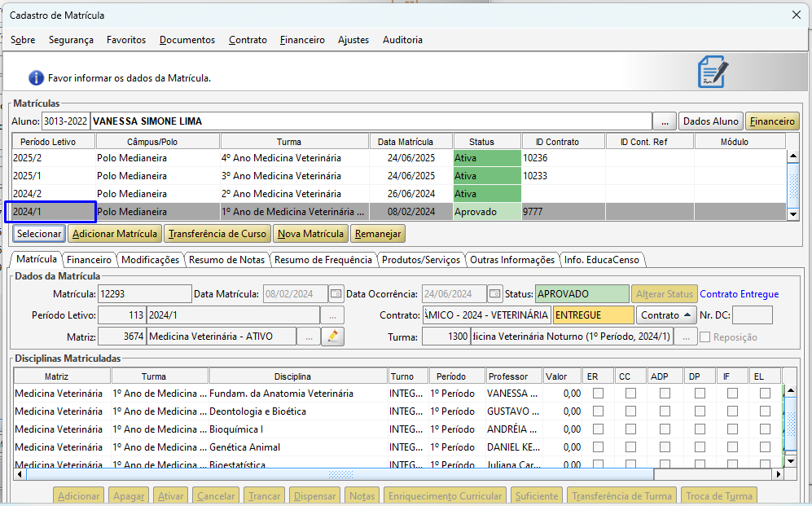
Task: Switch to the Outras Informações tab
Action: 512,260
